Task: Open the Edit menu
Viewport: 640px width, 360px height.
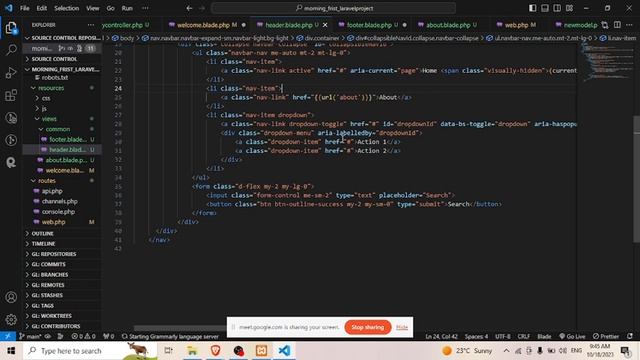Action: [41, 8]
